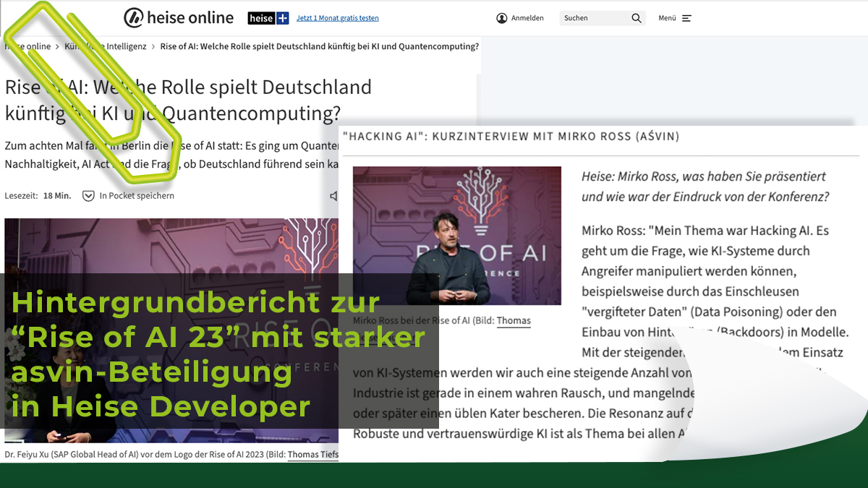The image size is (868, 488).
Task: Select the Anmelden login text
Action: click(527, 18)
